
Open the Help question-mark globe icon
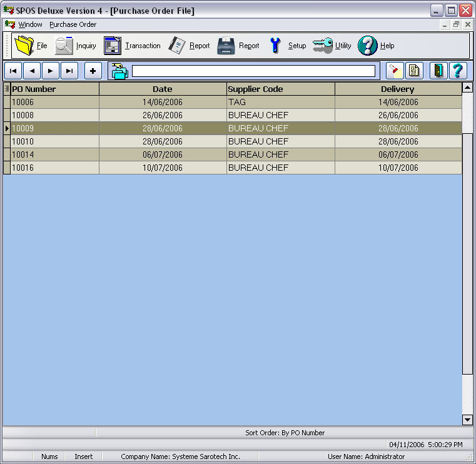367,46
